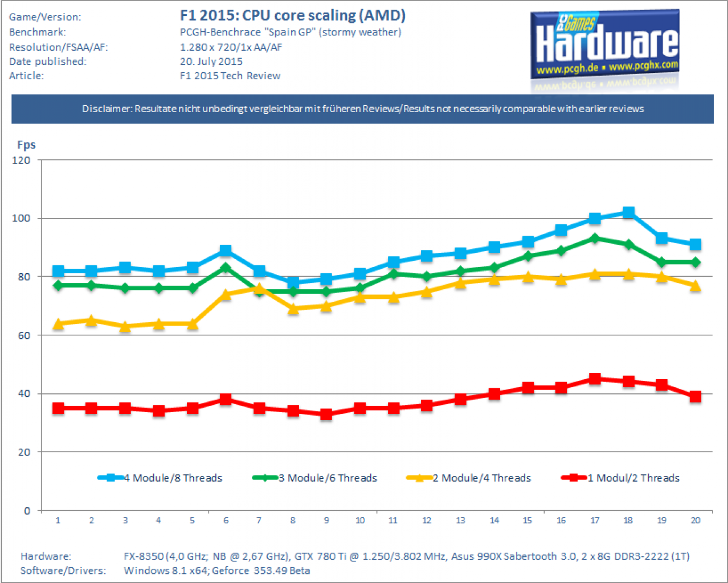
Task: Click the x-axis label 6
Action: [226, 520]
